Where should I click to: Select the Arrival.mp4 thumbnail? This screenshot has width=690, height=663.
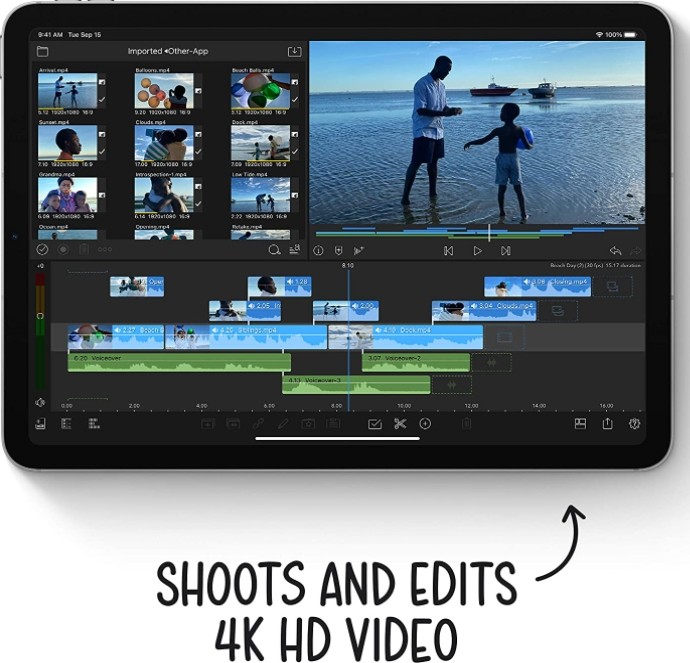67,91
